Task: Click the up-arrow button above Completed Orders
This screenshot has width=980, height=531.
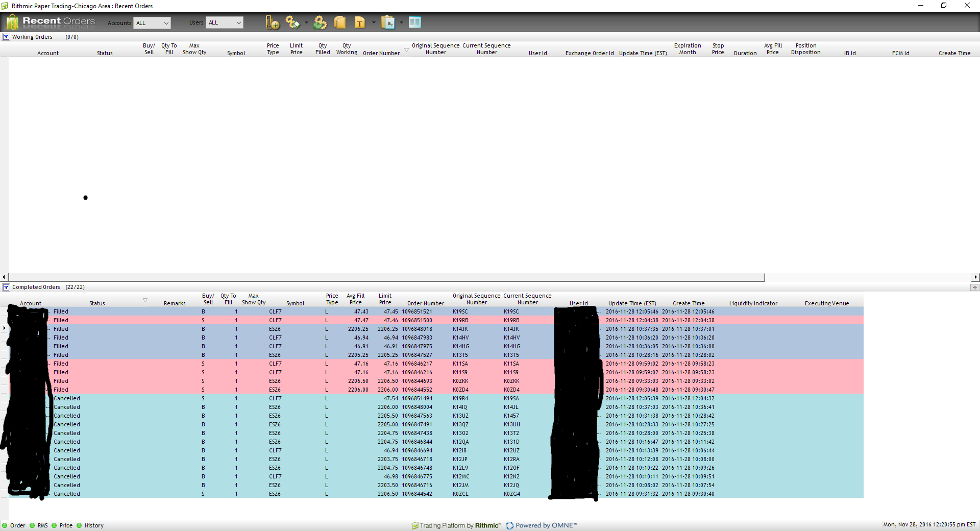Action: (x=975, y=287)
